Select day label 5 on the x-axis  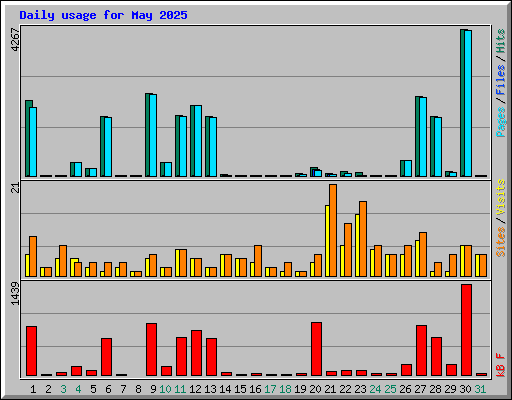tap(93, 389)
